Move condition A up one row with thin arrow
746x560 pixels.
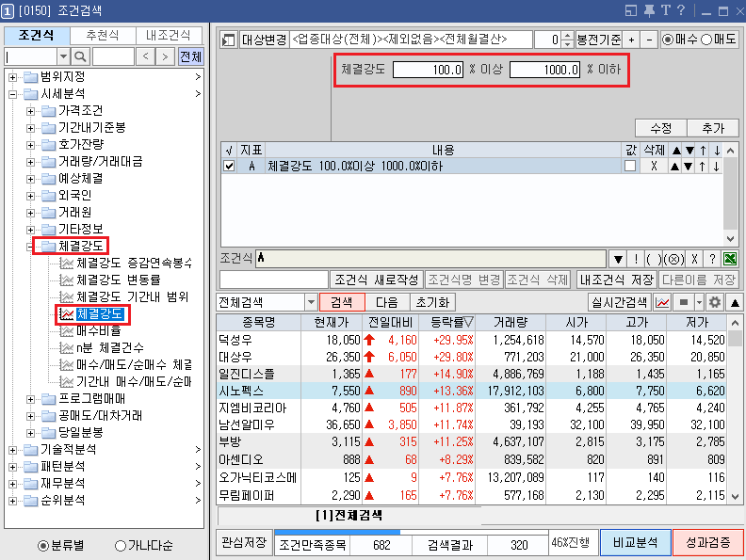point(703,167)
